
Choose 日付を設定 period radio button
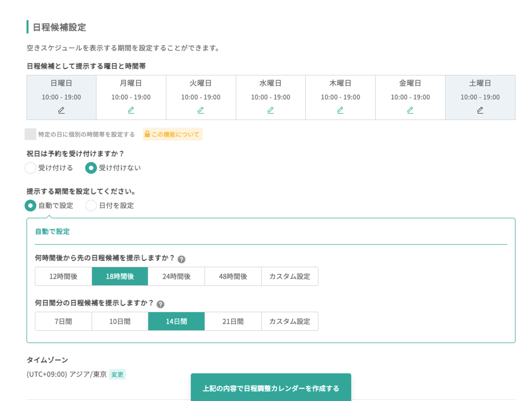[x=91, y=206]
